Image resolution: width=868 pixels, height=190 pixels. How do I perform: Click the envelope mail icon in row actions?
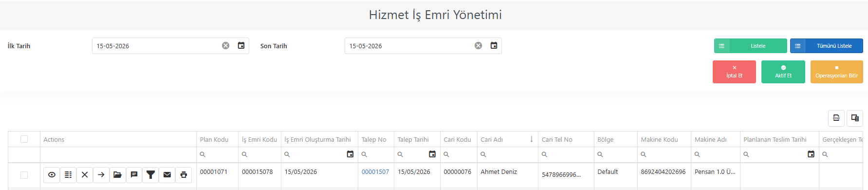167,175
